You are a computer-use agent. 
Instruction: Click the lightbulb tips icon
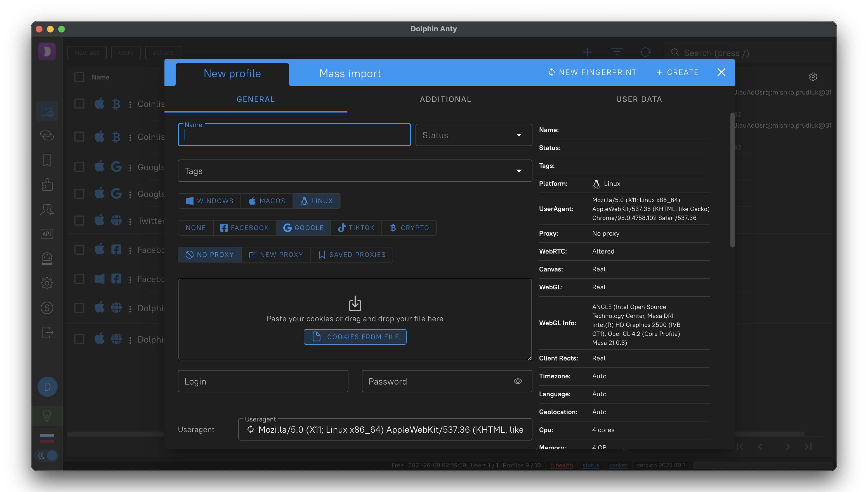pyautogui.click(x=47, y=416)
